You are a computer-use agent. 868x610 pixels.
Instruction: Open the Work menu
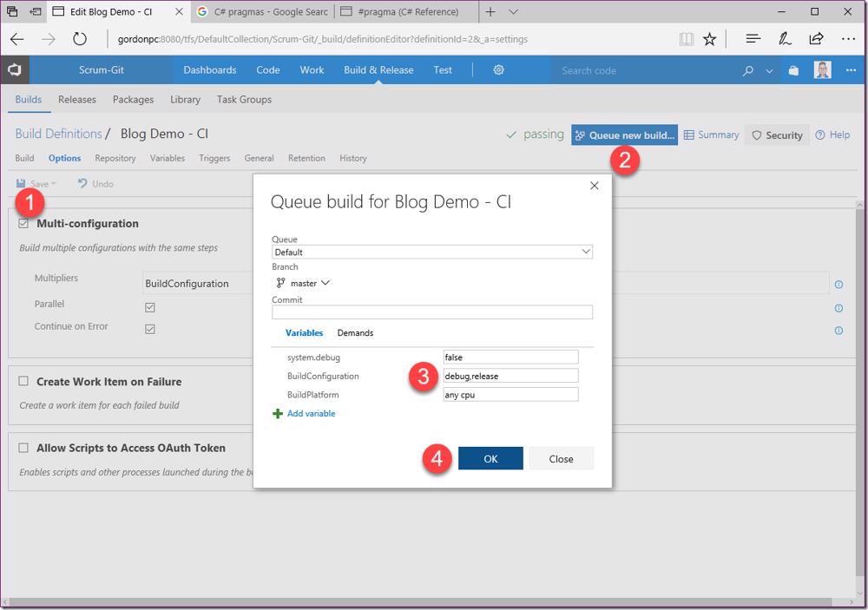312,69
